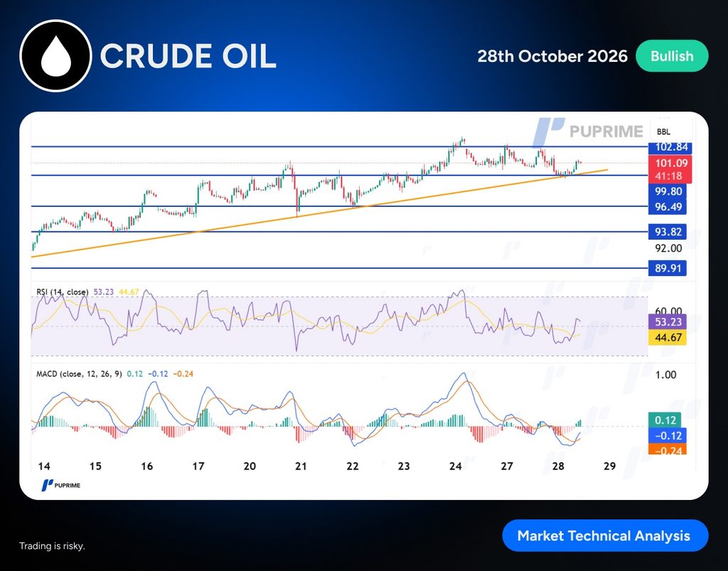Viewport: 728px width, 571px height.
Task: Click the RSI (14, close) indicator label
Action: (63, 292)
